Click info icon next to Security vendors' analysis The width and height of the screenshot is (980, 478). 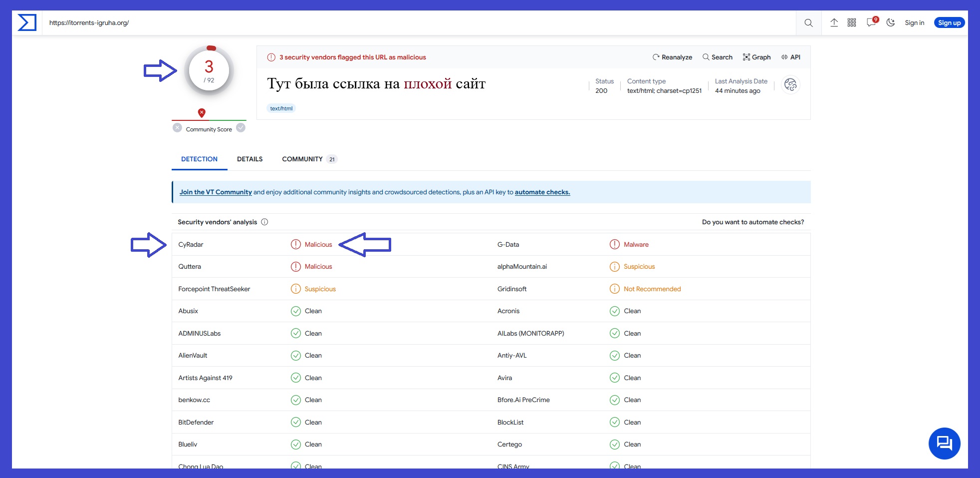coord(264,222)
